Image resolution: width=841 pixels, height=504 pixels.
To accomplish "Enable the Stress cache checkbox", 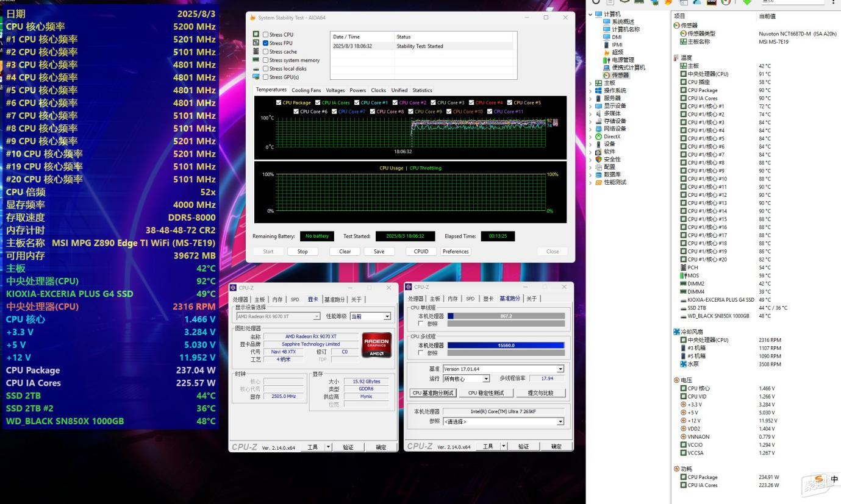I will (x=265, y=52).
